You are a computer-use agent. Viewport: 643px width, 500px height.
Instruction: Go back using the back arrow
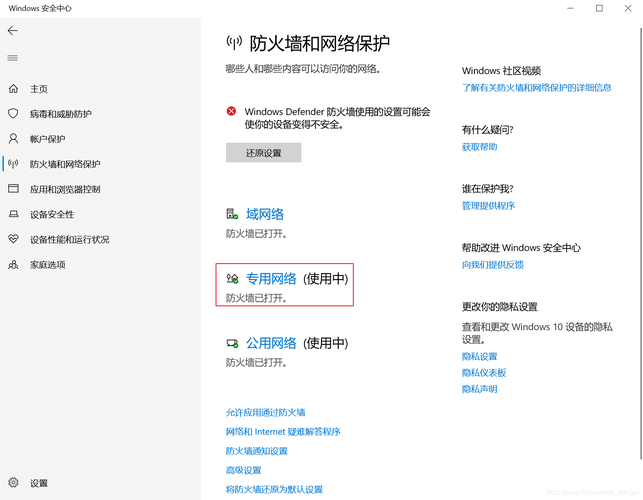pyautogui.click(x=13, y=31)
